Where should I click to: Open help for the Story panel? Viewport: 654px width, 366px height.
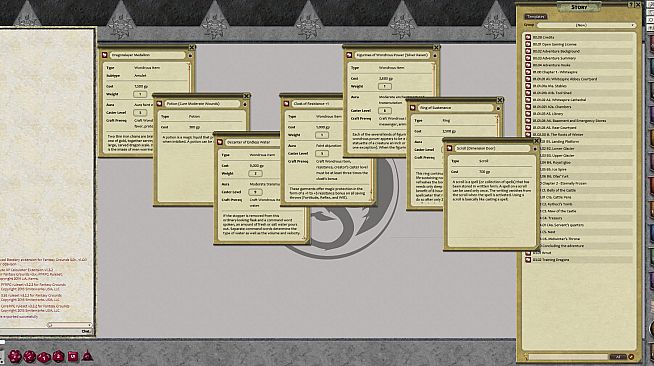pos(631,5)
